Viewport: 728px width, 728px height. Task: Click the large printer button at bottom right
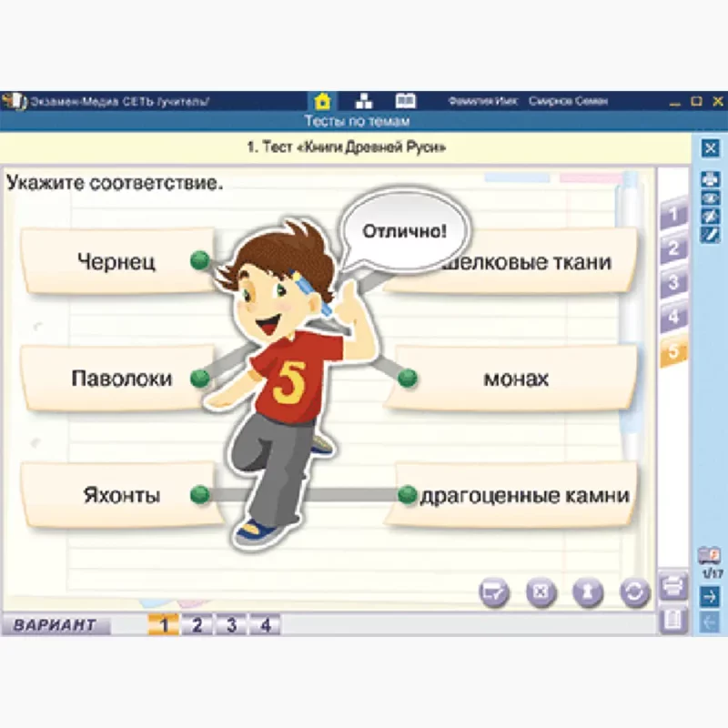click(673, 587)
